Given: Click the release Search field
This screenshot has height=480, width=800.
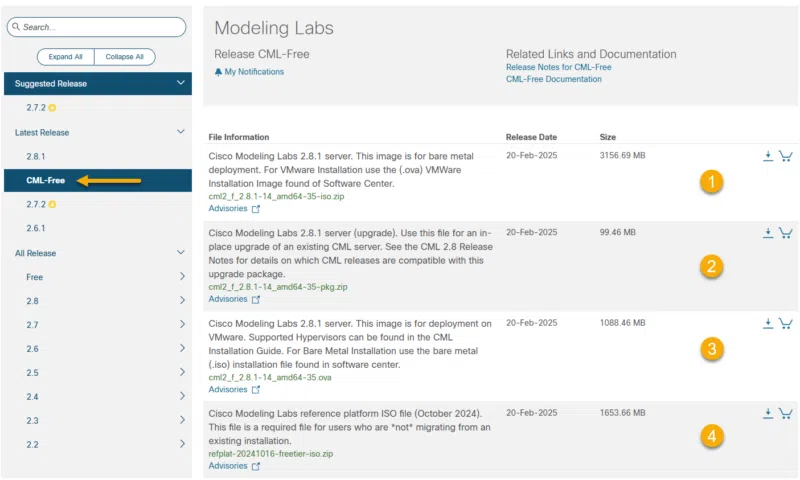Looking at the screenshot, I should coord(97,27).
